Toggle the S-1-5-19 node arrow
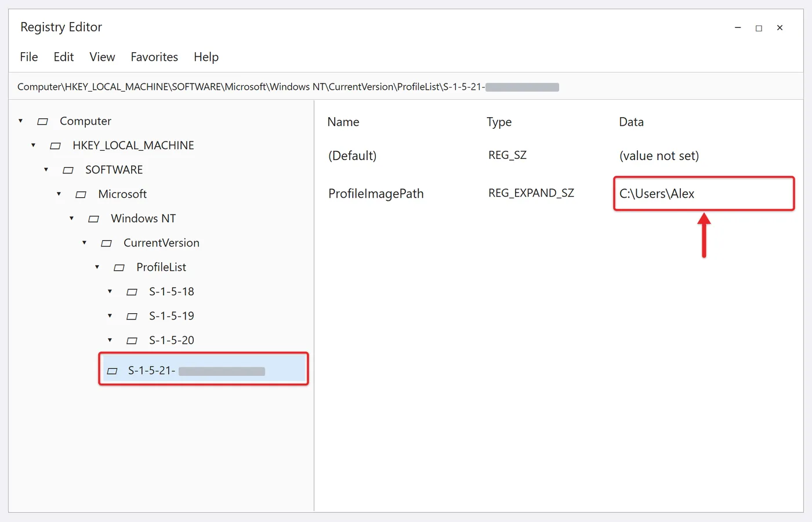 click(110, 316)
